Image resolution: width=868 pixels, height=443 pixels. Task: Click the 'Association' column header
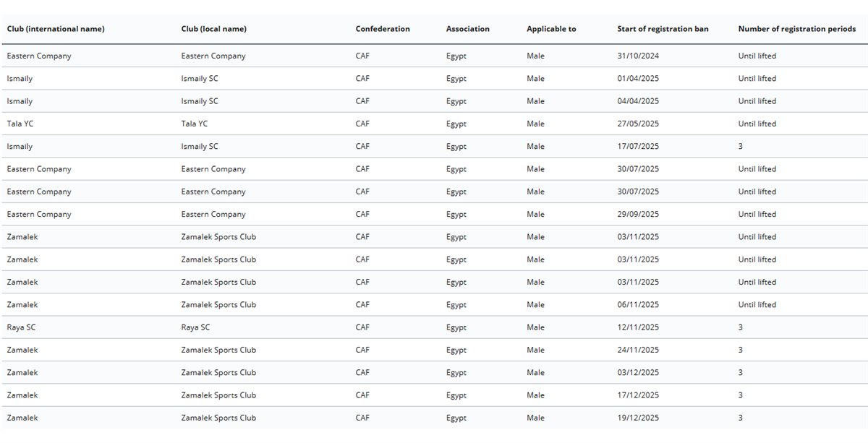pyautogui.click(x=468, y=29)
